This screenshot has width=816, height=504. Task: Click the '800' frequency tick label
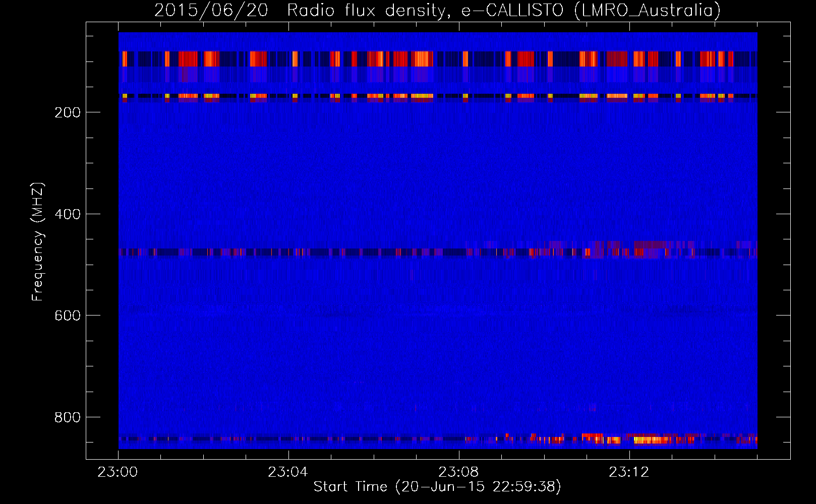pos(68,417)
